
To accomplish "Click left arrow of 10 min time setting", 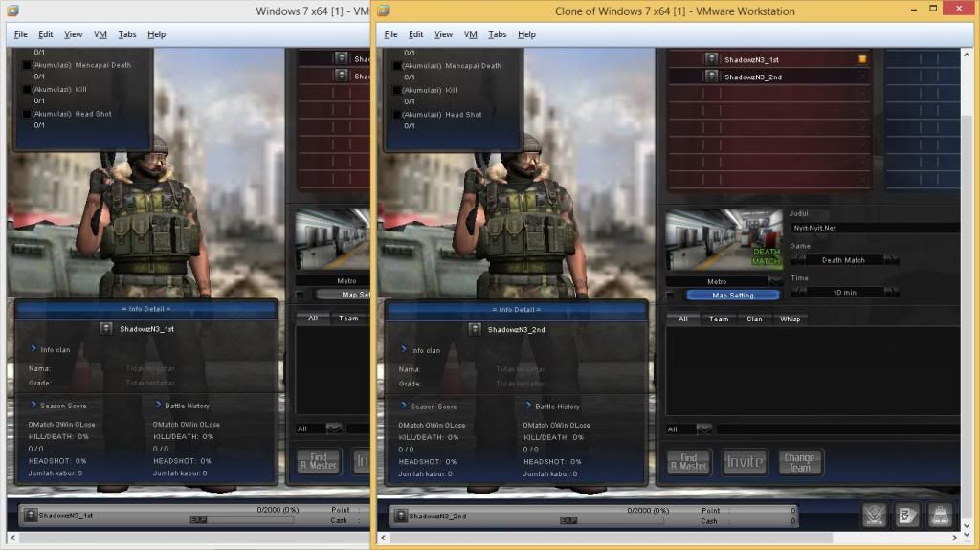I will pos(798,292).
